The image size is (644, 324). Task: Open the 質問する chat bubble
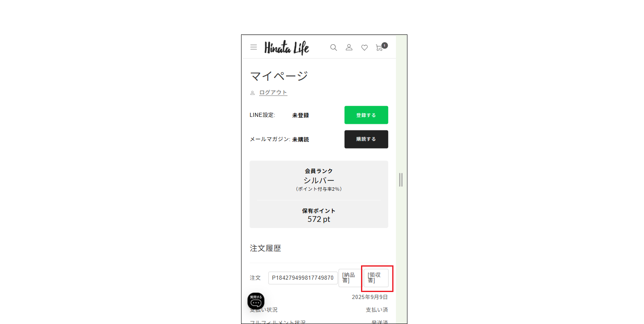click(256, 301)
